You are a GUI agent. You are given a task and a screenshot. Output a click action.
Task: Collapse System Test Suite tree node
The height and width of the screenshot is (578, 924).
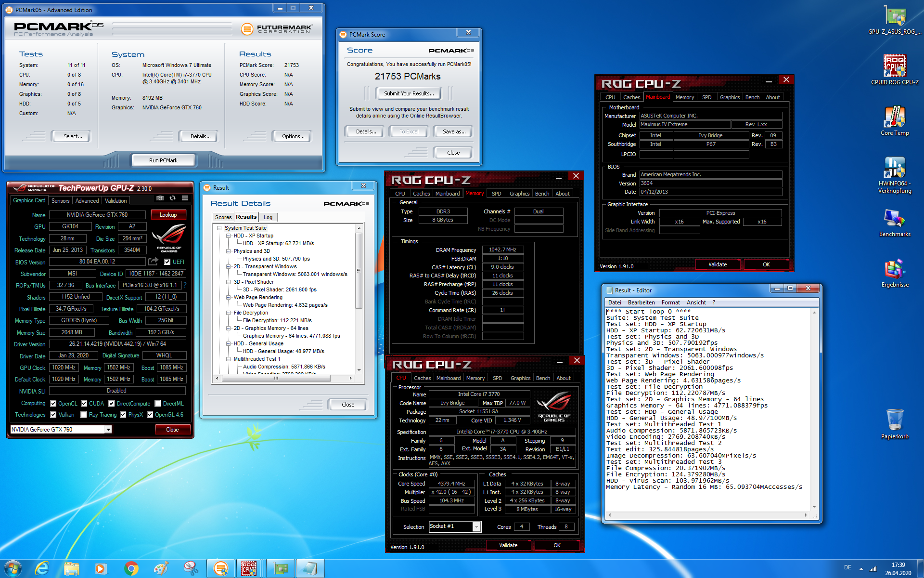tap(219, 228)
